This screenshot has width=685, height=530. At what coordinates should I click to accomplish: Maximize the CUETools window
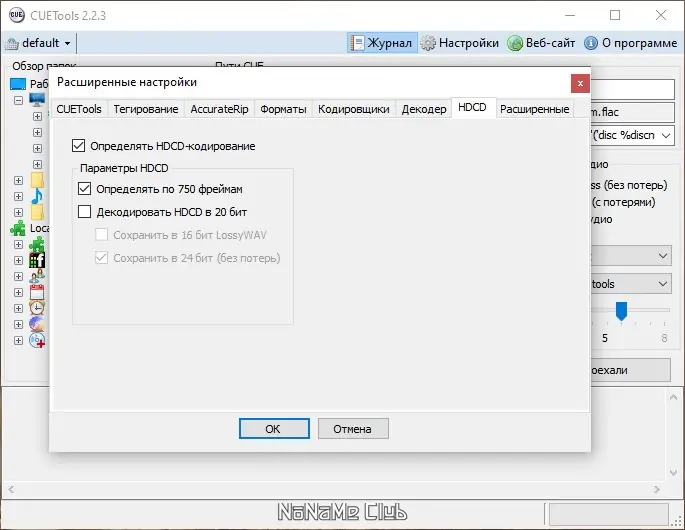[x=615, y=15]
